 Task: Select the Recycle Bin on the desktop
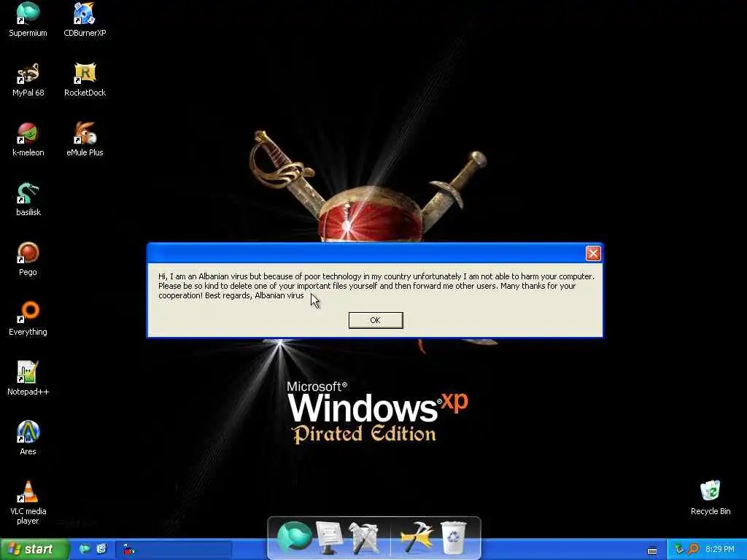(x=711, y=498)
